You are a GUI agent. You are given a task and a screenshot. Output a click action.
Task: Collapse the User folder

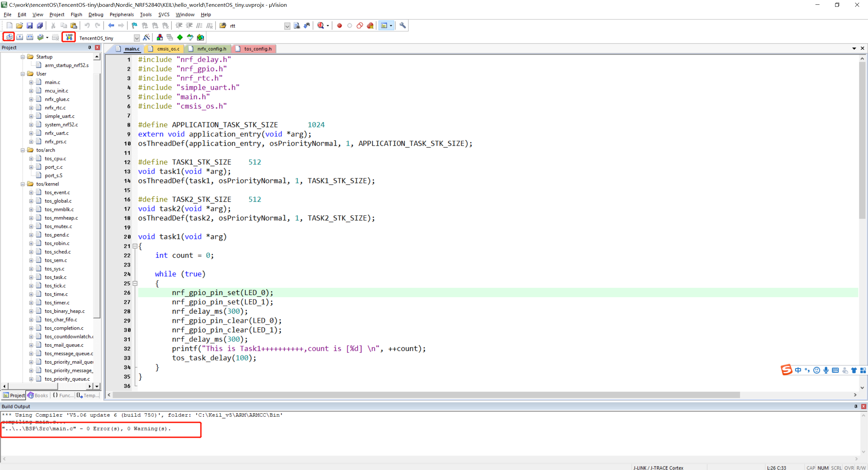coord(23,74)
